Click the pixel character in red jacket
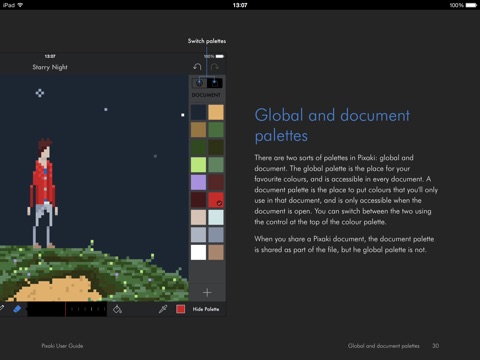Viewport: 480px width, 360px height. [43, 193]
